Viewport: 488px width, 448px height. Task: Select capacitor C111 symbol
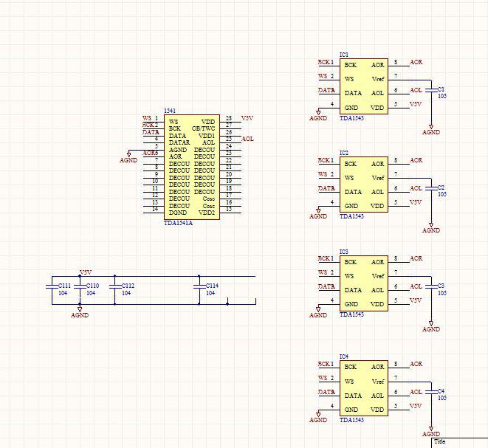tap(52, 286)
